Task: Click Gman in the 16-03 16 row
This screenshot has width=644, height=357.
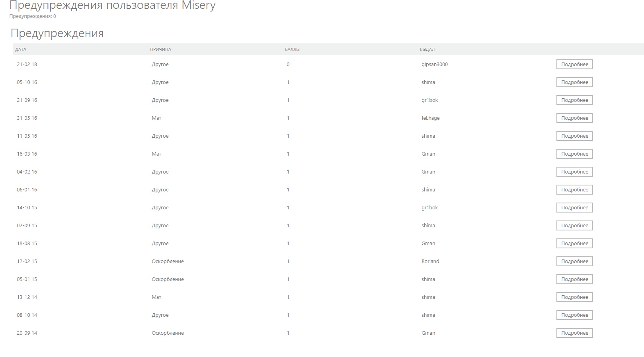Action: pos(428,154)
